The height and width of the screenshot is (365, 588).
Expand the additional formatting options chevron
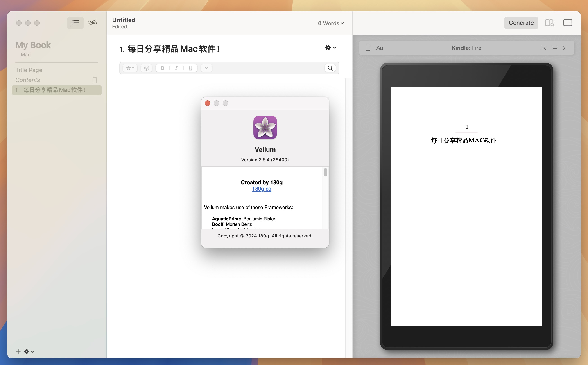click(206, 68)
